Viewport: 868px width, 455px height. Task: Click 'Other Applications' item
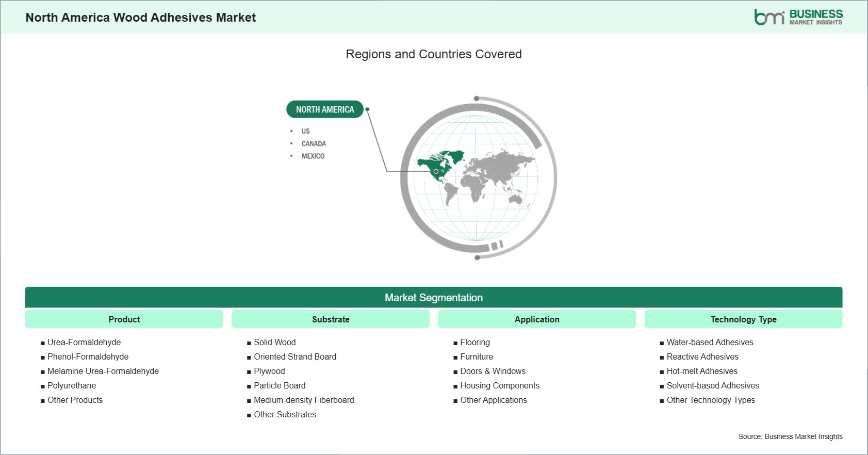[494, 400]
